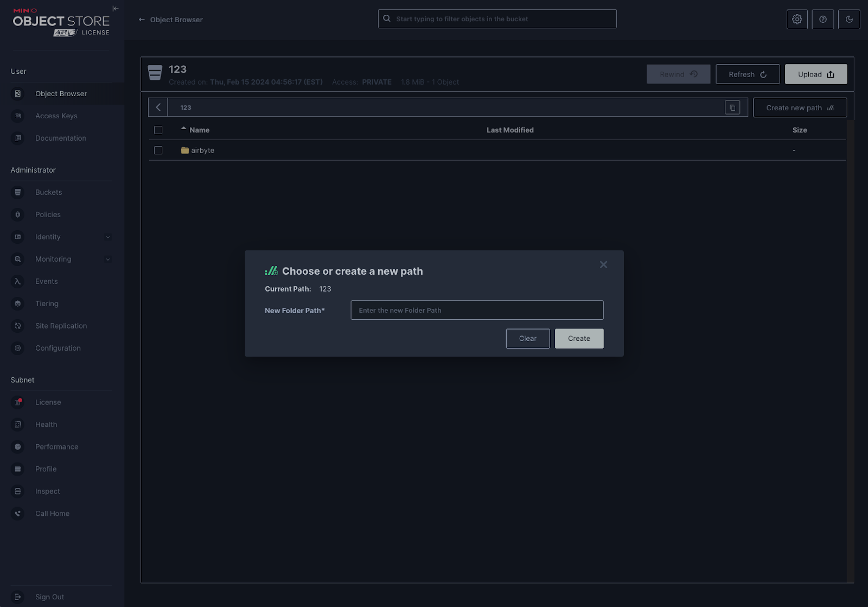Select all objects with the header checkbox
Screen dimensions: 868x607
pos(158,130)
